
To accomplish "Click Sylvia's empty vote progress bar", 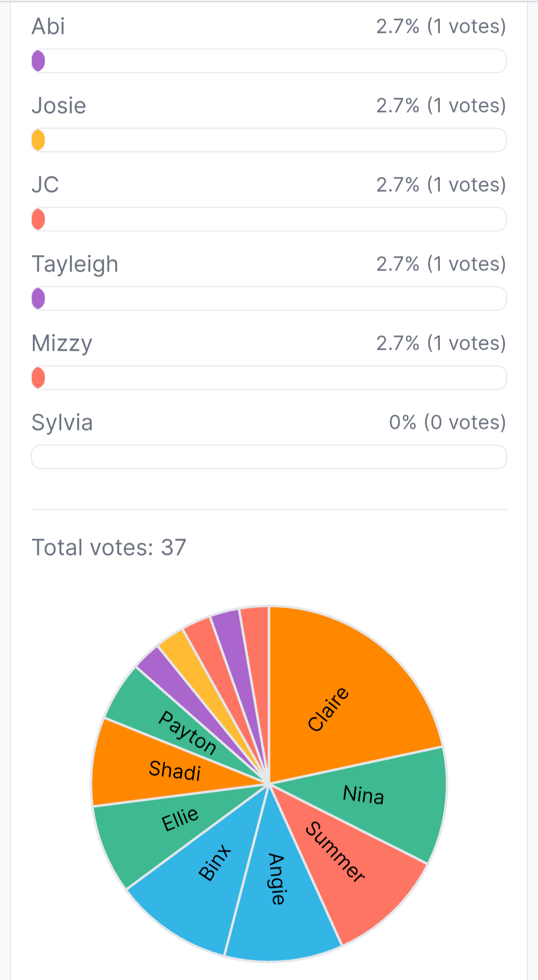I will click(269, 457).
